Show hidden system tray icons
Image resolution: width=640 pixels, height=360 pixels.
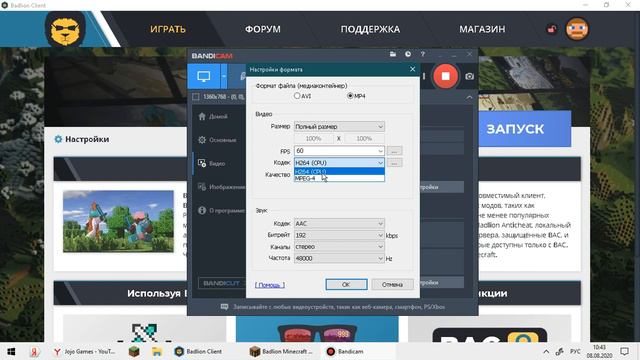point(546,351)
